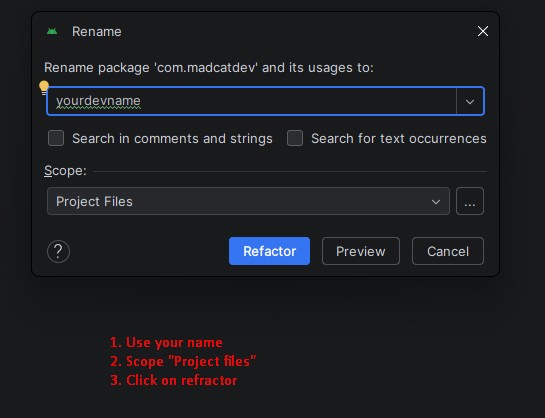Click the Refactor button

(269, 251)
